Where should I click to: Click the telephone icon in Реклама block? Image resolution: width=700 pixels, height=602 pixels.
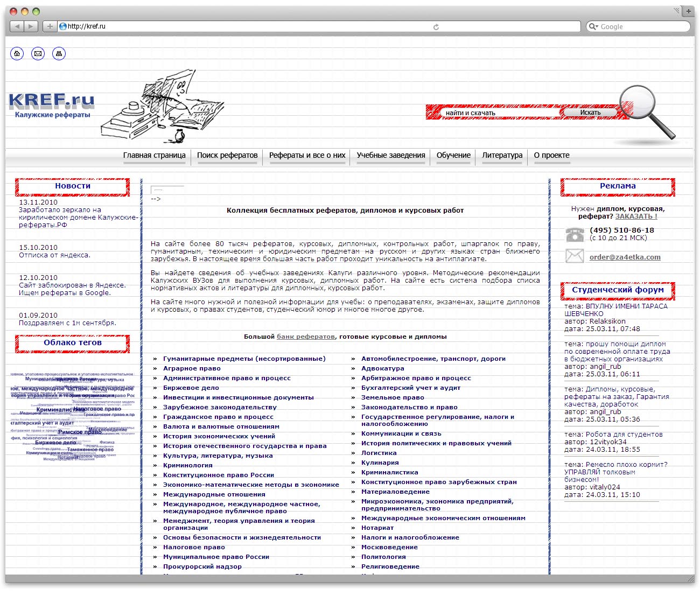click(575, 235)
